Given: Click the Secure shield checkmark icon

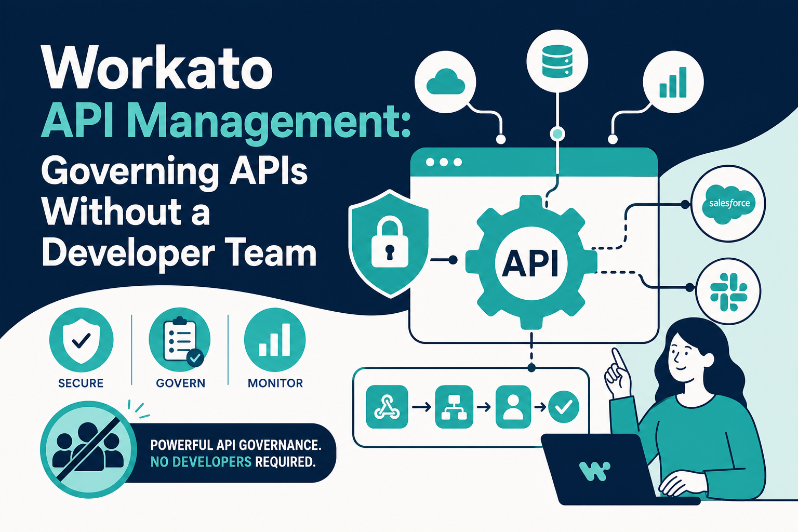Looking at the screenshot, I should (81, 340).
